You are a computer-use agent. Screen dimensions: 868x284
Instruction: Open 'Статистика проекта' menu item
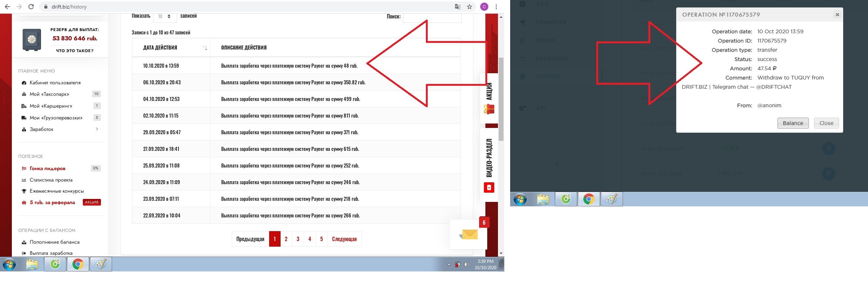point(51,180)
